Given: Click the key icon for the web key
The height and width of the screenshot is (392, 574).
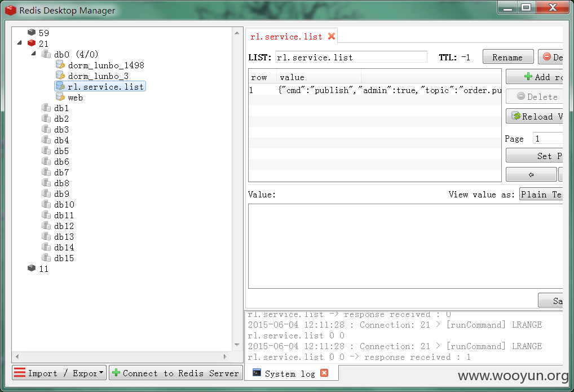Looking at the screenshot, I should click(60, 97).
